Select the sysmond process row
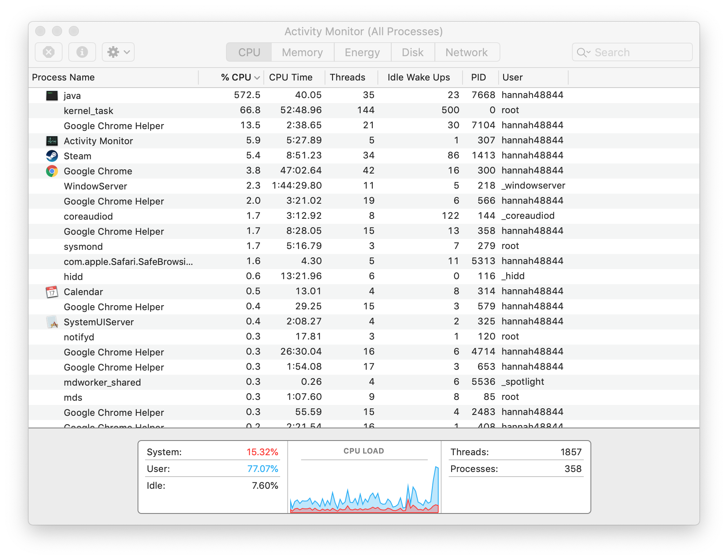The image size is (728, 560). pos(364,246)
